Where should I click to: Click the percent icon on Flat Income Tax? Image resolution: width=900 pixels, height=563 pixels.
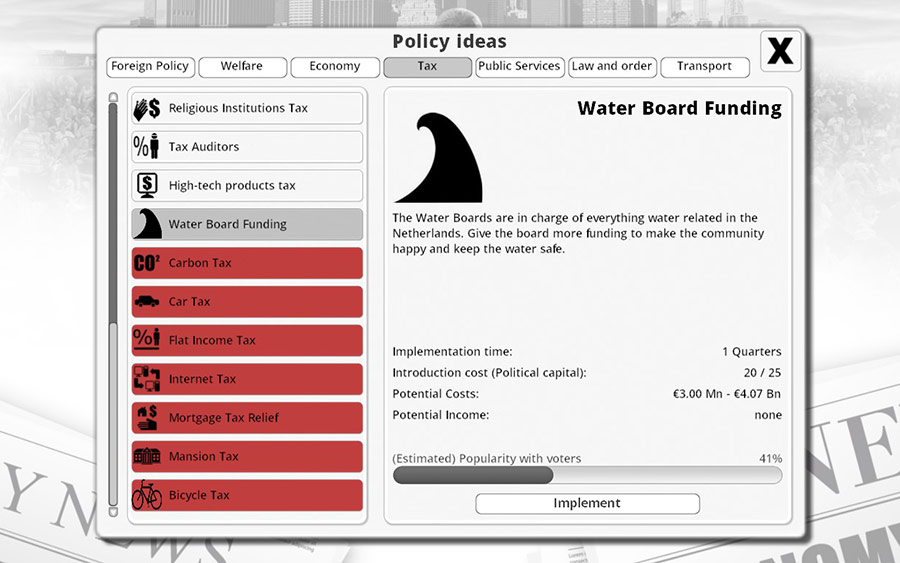click(x=146, y=339)
